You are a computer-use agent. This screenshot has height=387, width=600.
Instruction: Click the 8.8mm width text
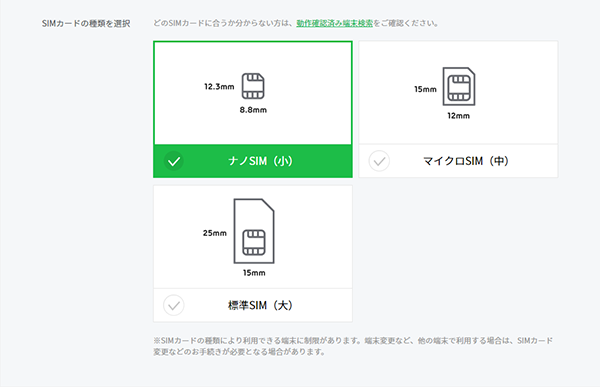coord(253,110)
